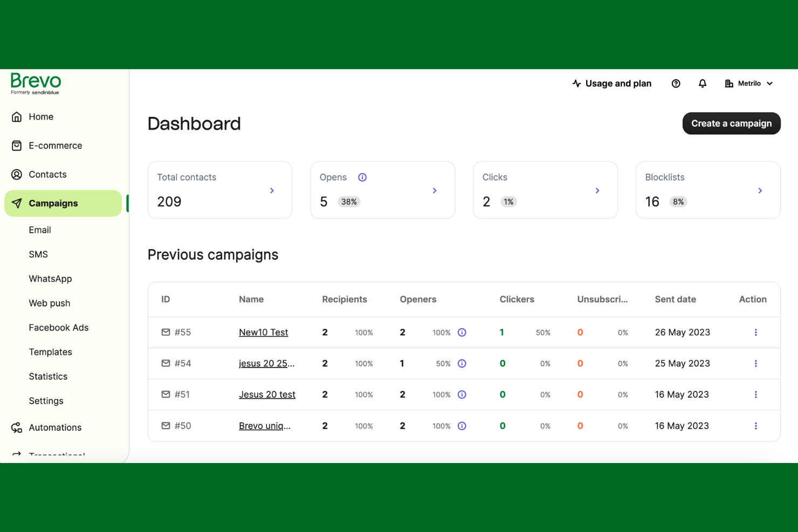Screen dimensions: 798x532
Task: Expand the Clicks card chevron
Action: click(597, 191)
